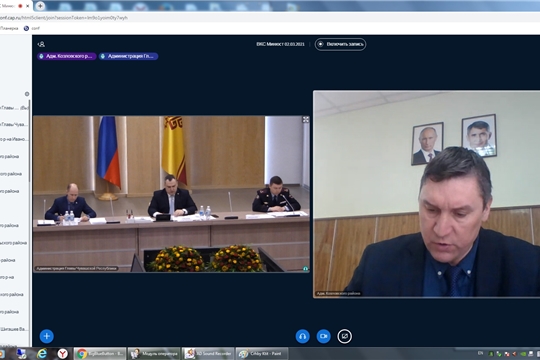Click the browser address bar URL

pyautogui.click(x=64, y=18)
